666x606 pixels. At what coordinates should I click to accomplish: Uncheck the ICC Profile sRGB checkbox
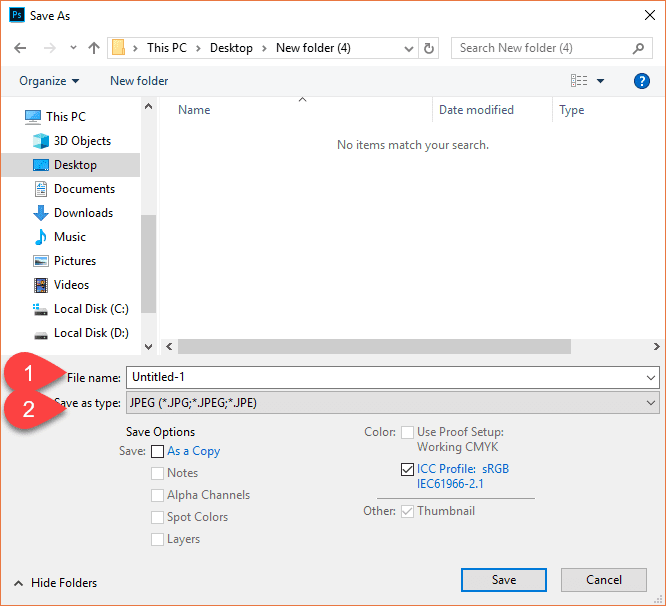[407, 469]
